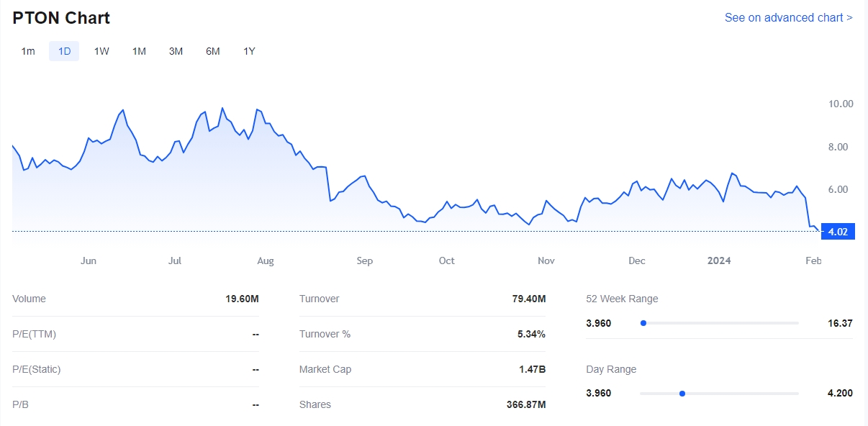
Task: Click the 52 Week Range slider dot
Action: [643, 323]
